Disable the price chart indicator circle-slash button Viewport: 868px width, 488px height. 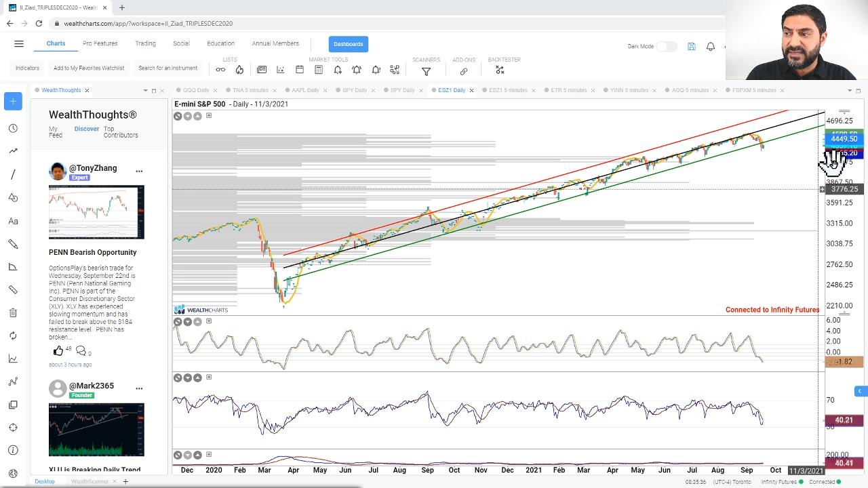pyautogui.click(x=178, y=117)
